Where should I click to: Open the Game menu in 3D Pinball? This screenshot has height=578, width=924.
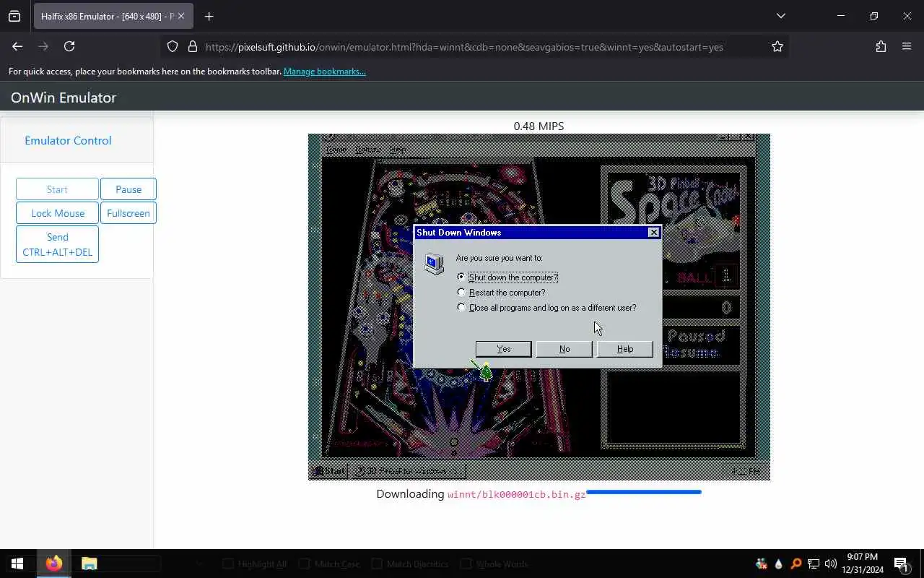point(336,150)
